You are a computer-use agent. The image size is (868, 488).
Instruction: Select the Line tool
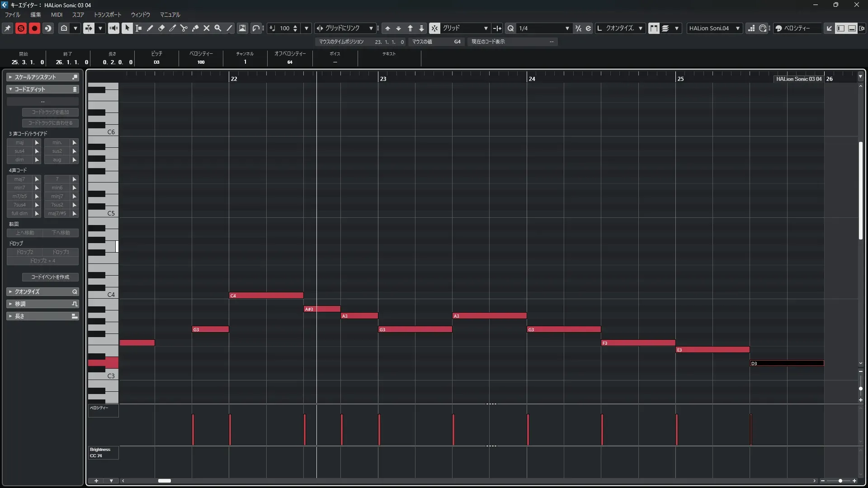tap(230, 28)
